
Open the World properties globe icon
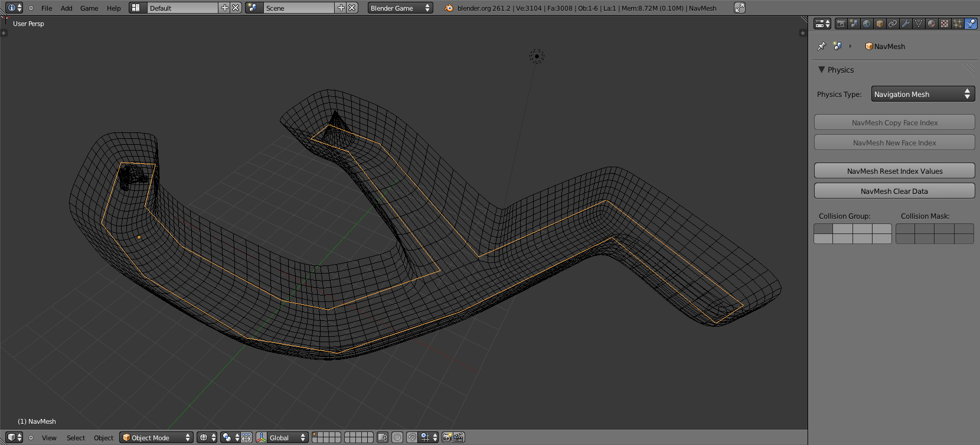[x=867, y=24]
